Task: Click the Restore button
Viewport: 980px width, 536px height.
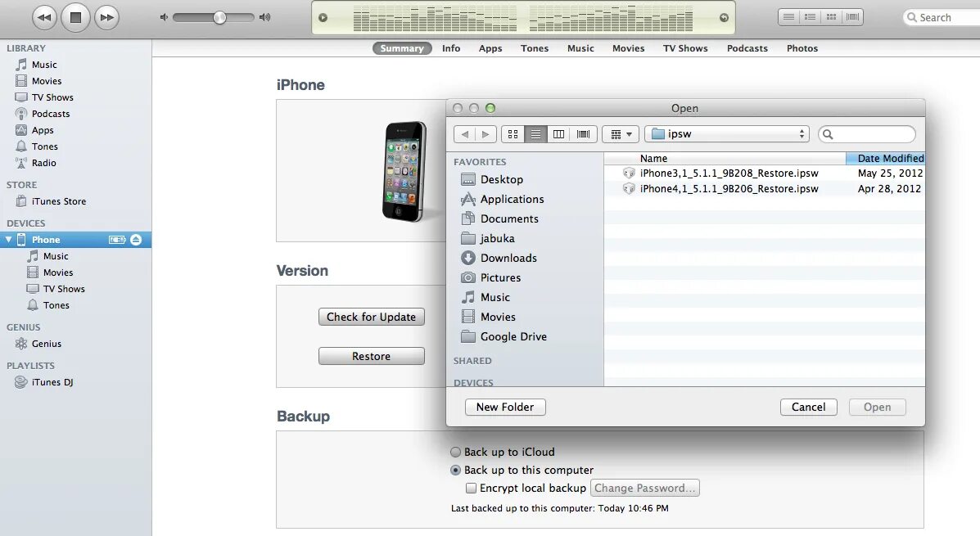Action: point(371,356)
